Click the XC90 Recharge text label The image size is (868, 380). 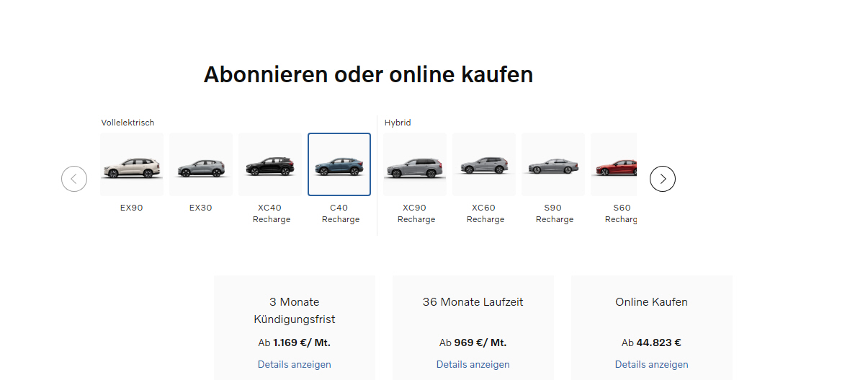(416, 213)
